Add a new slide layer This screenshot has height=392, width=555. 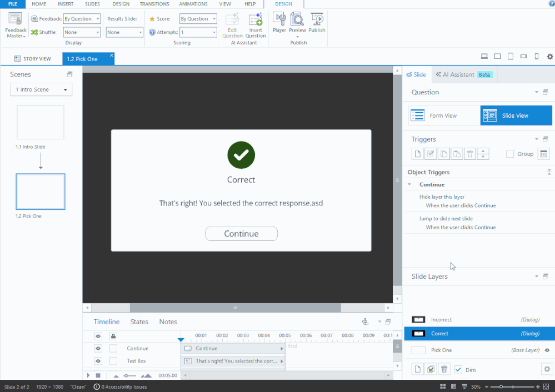[x=418, y=369]
